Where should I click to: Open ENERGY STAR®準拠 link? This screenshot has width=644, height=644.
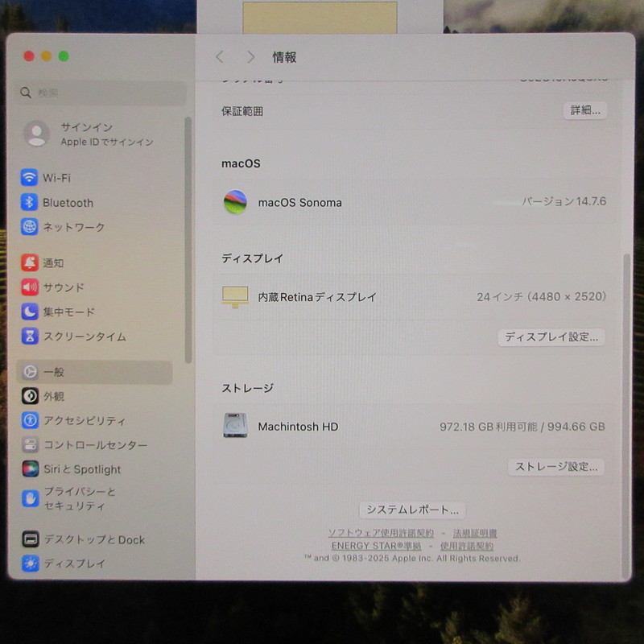[x=376, y=546]
